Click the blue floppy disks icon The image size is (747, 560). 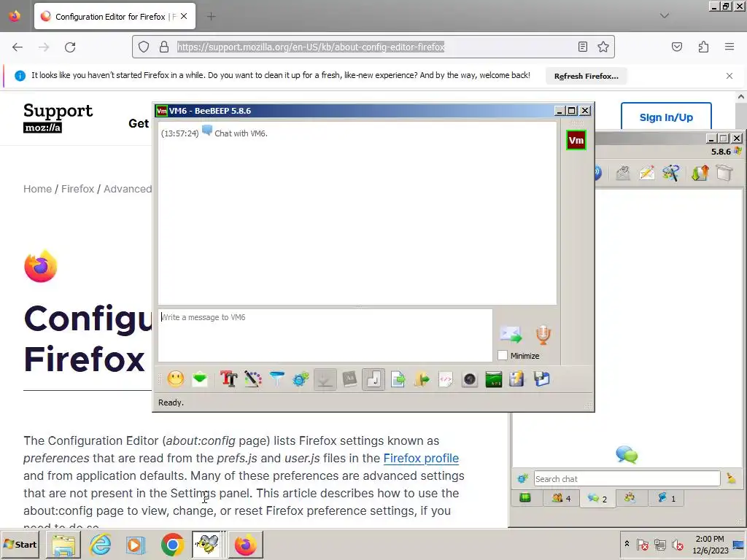point(542,379)
